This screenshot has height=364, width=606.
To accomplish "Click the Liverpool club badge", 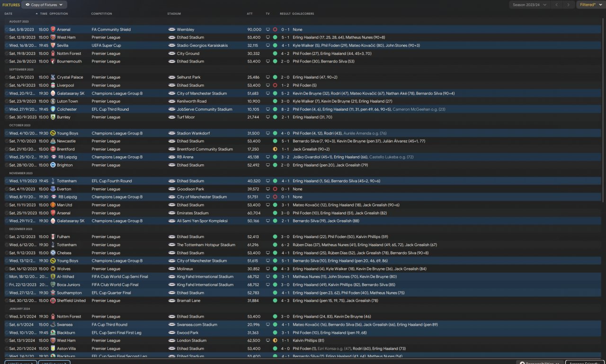I will pos(53,85).
